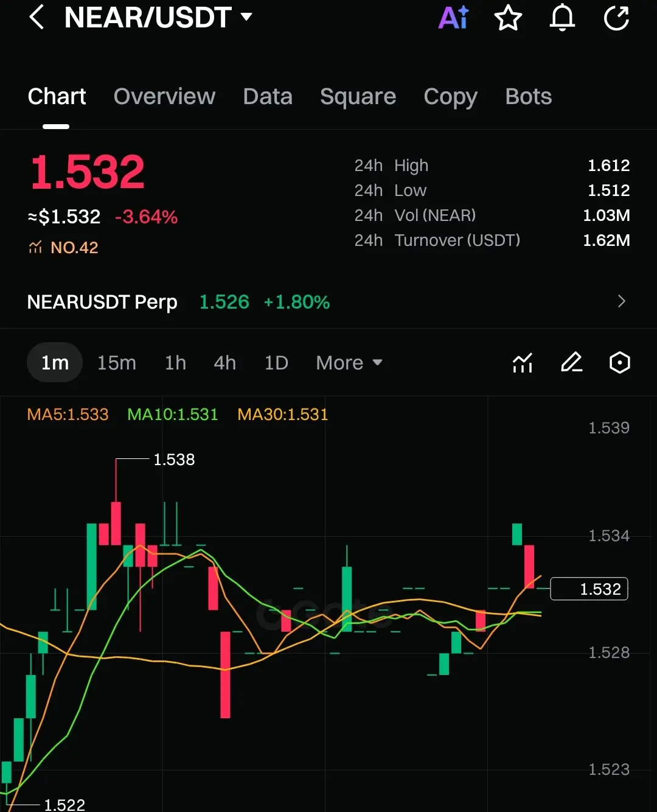Tap the 24h High value 1.612
The height and width of the screenshot is (812, 657).
click(608, 166)
